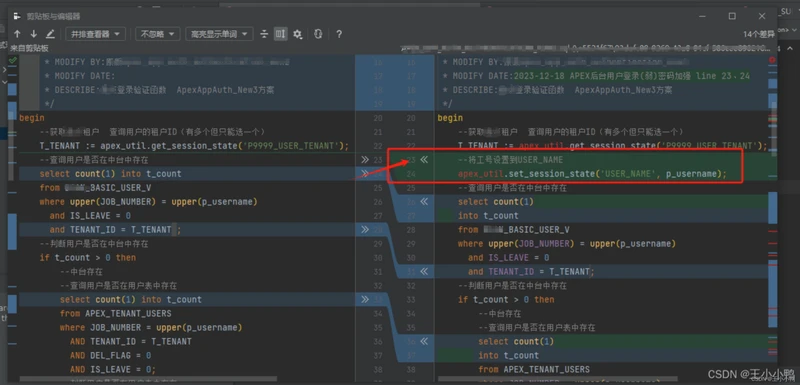Image resolution: width=800 pixels, height=385 pixels.
Task: Click the 'AND IS_LEAVE = 0;' line
Action: point(113,369)
